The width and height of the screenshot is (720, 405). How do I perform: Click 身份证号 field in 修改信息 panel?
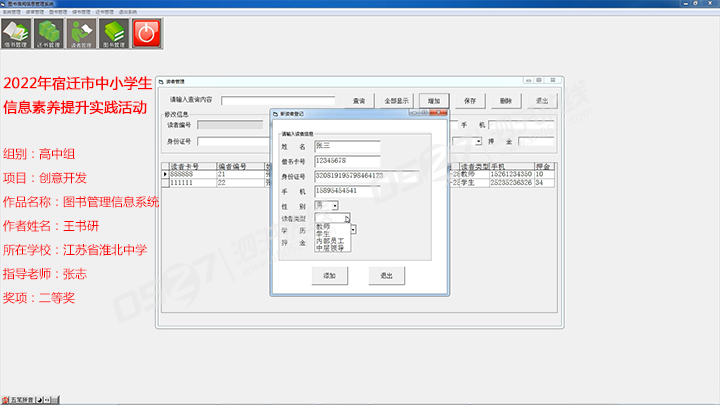pos(234,141)
